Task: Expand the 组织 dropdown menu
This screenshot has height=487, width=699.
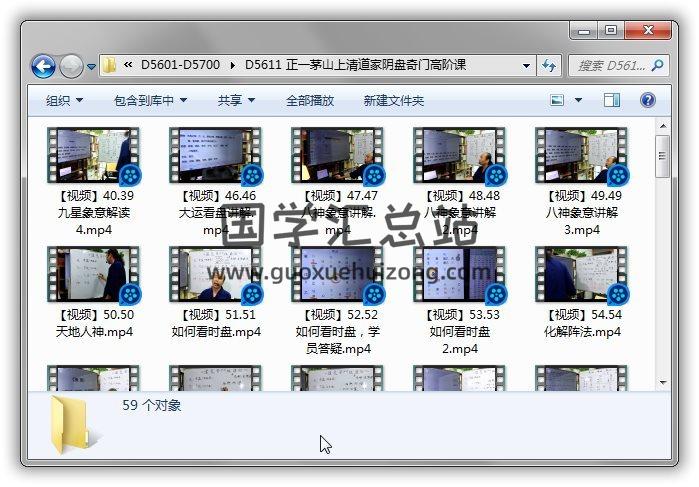Action: tap(64, 101)
